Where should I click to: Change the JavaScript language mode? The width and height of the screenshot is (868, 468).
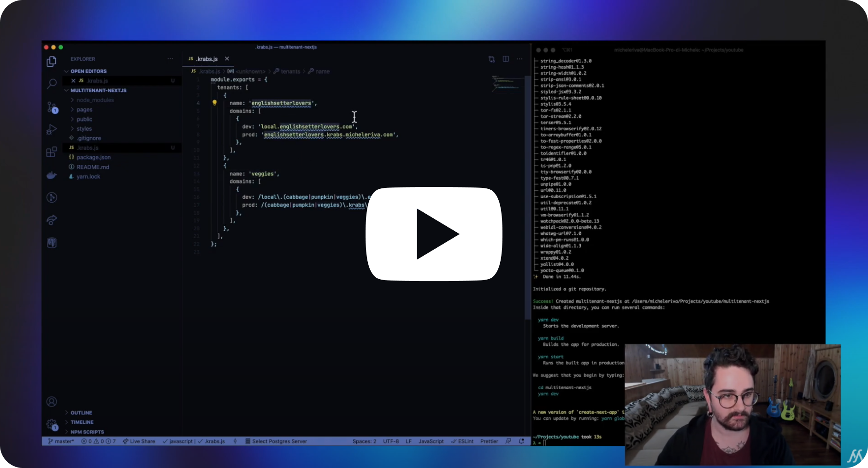(431, 441)
